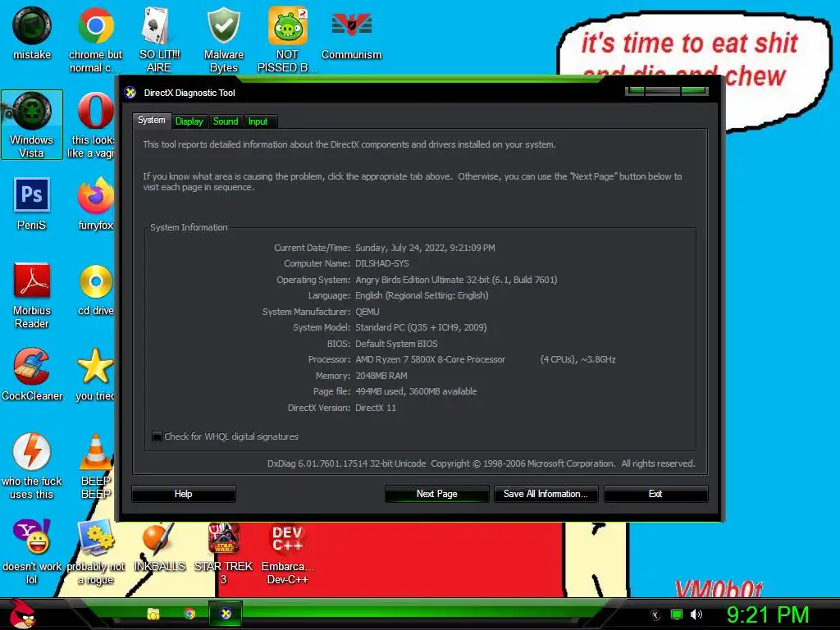Click Save All Information button
This screenshot has height=630, width=840.
(x=546, y=494)
